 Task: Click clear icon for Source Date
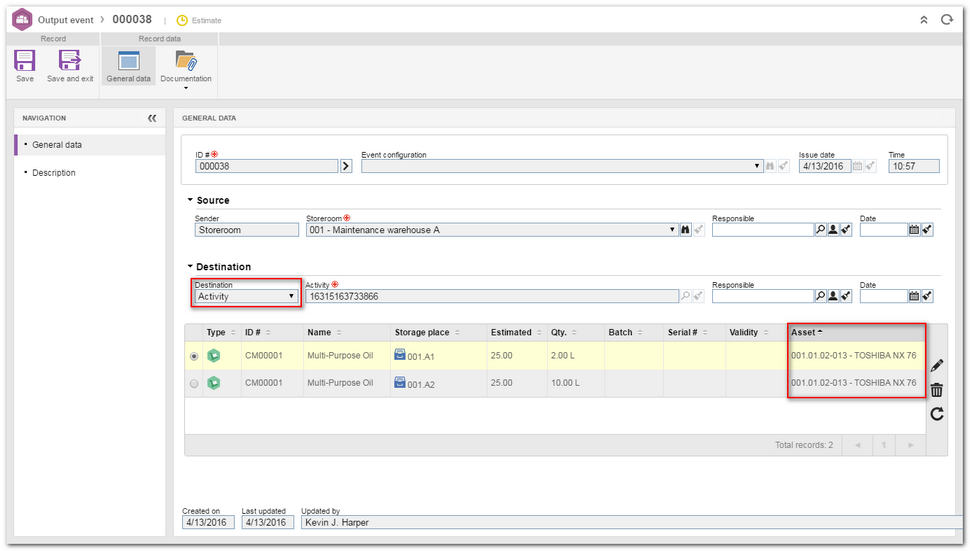point(927,229)
